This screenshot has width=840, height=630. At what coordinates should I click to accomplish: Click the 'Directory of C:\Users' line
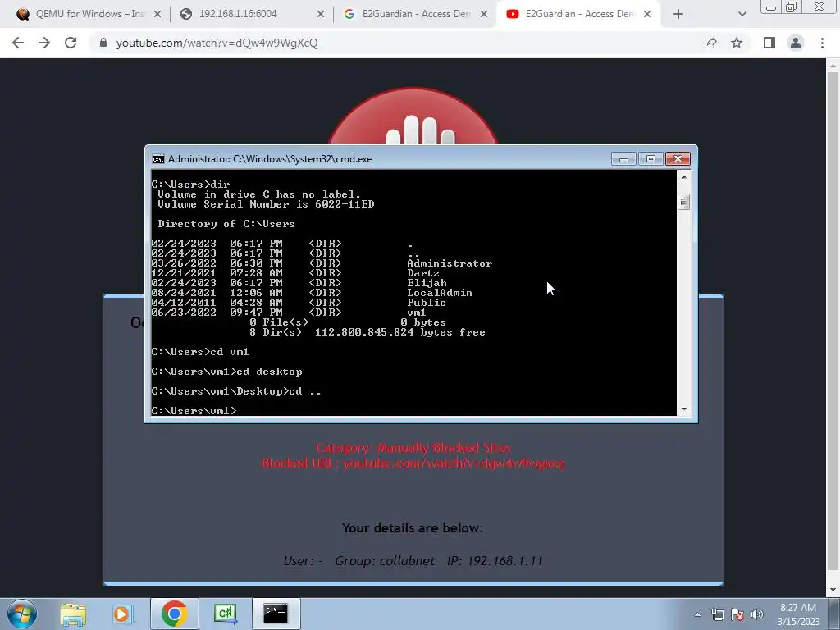click(226, 224)
